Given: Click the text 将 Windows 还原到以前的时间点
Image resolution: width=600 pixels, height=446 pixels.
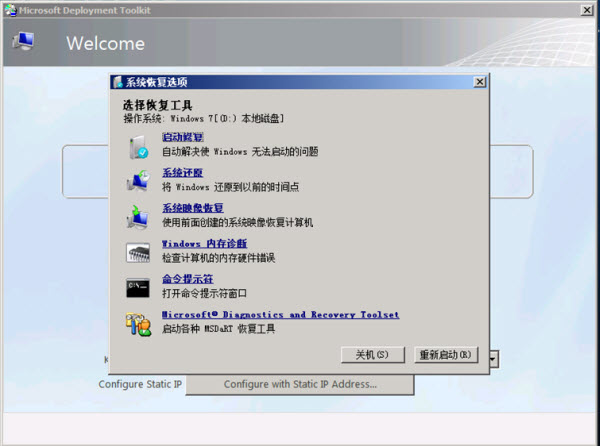Looking at the screenshot, I should point(230,187).
